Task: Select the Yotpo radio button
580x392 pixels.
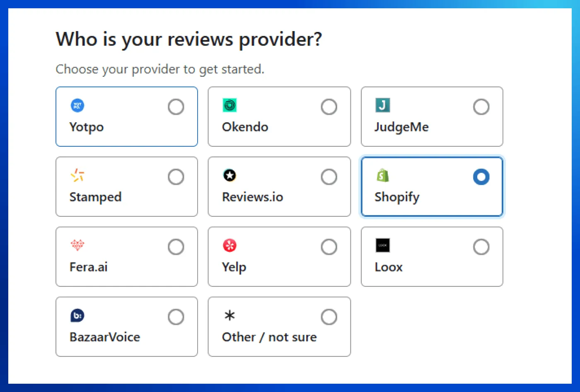Action: click(x=176, y=106)
